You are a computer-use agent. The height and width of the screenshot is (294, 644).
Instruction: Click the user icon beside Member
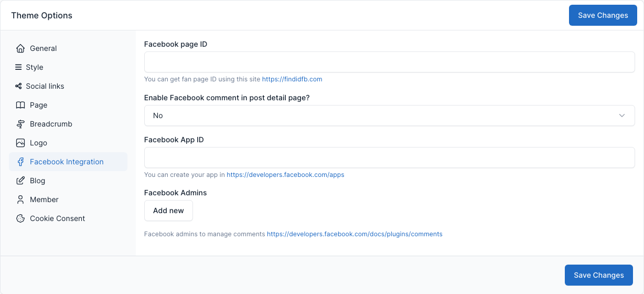(20, 199)
